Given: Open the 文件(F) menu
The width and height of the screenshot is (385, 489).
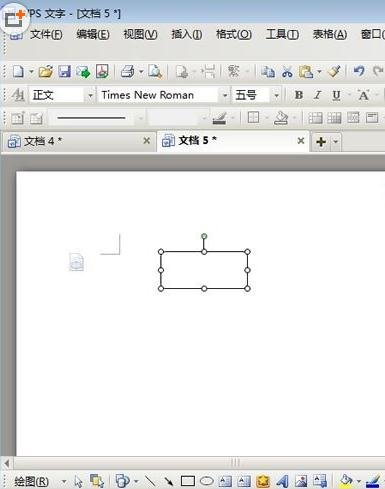Looking at the screenshot, I should coord(46,34).
